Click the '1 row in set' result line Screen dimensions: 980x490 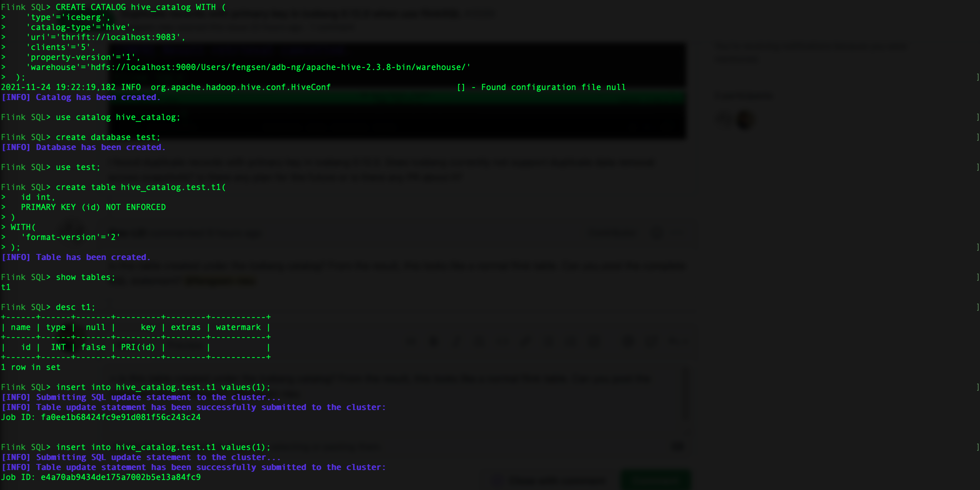(31, 367)
